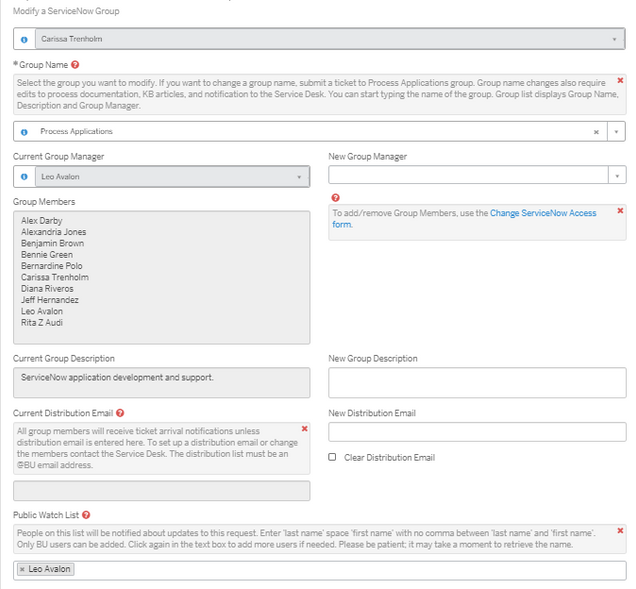Dismiss the distribution email help text
Viewport: 636px width, 589px height.
(305, 428)
